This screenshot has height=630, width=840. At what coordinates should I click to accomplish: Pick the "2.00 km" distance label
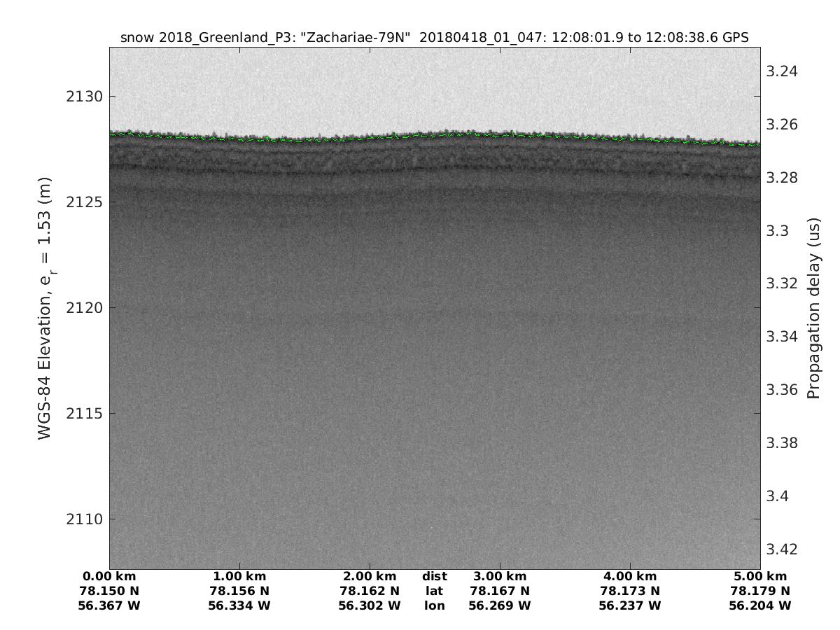[370, 577]
